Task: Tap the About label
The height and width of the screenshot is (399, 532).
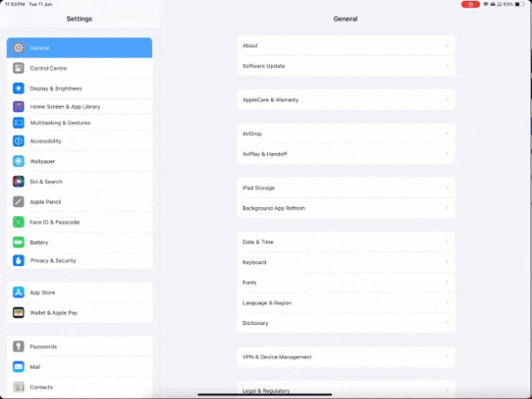Action: (x=250, y=46)
